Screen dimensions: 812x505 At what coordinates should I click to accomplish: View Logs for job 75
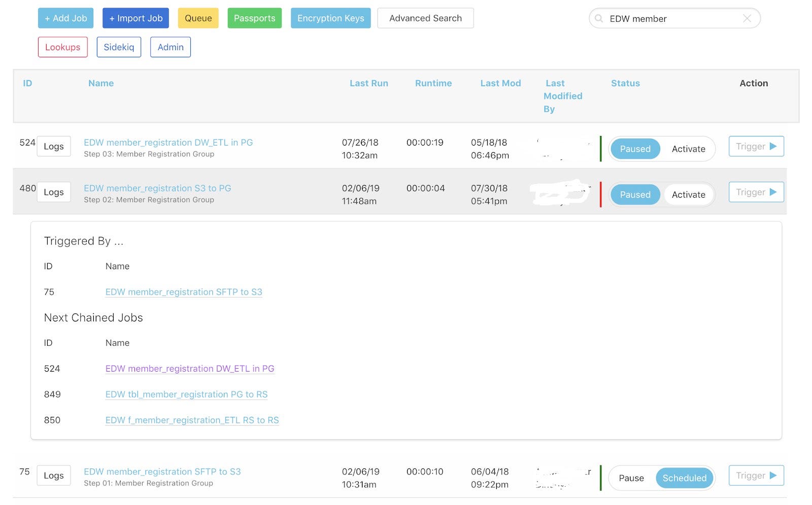point(54,476)
